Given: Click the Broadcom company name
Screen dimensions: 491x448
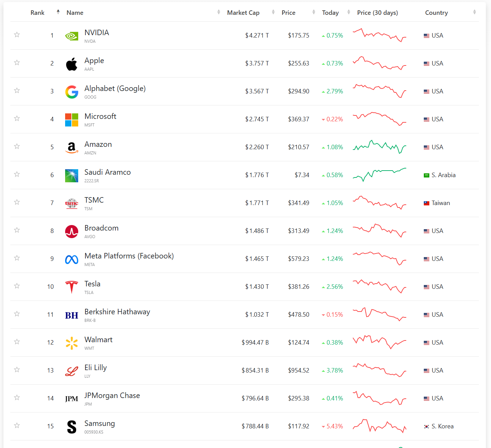Looking at the screenshot, I should pyautogui.click(x=102, y=228).
